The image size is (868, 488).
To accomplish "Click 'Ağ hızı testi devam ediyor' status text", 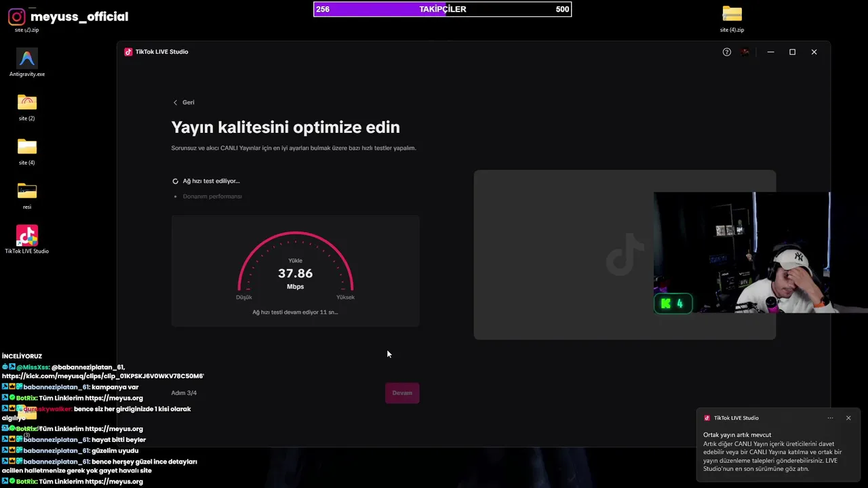I will coord(295,312).
